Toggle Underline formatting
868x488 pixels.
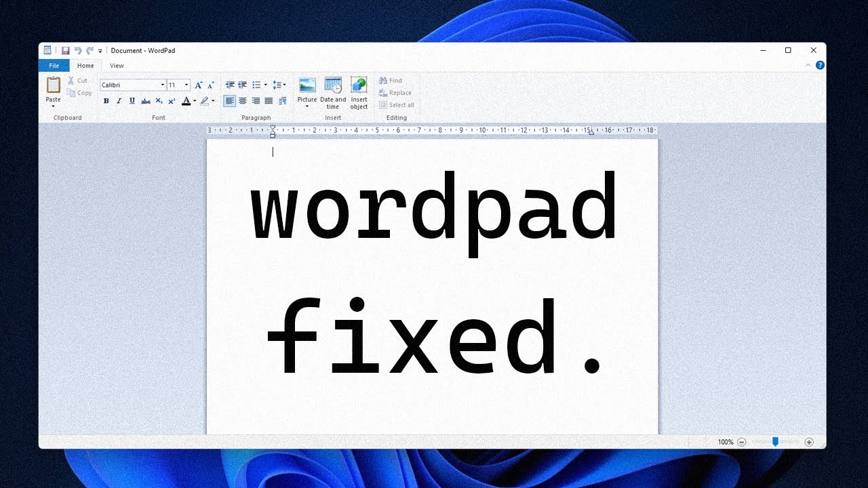(132, 101)
